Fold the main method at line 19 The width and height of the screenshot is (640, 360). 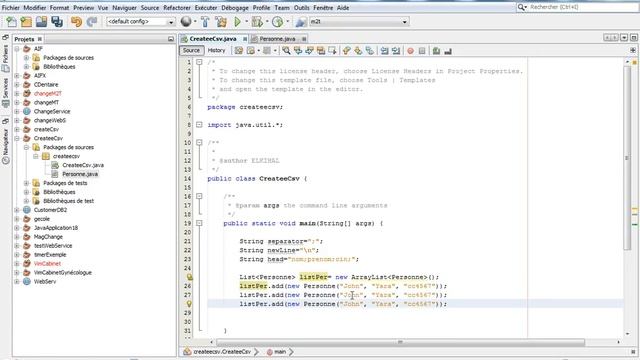(x=199, y=223)
